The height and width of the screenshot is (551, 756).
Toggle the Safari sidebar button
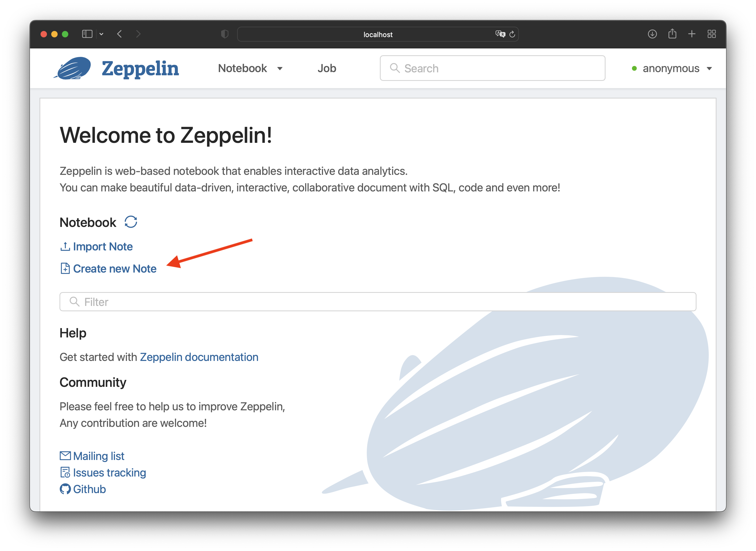pyautogui.click(x=87, y=34)
